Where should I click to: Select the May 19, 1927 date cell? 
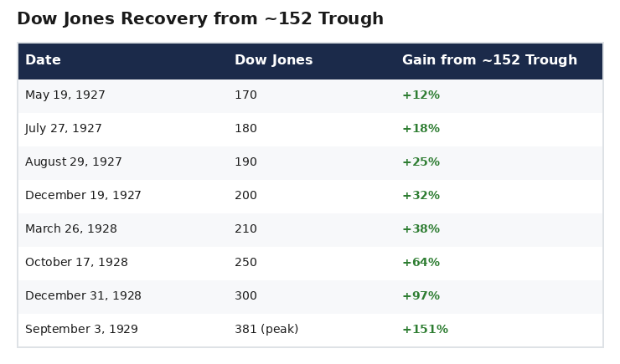pos(65,95)
